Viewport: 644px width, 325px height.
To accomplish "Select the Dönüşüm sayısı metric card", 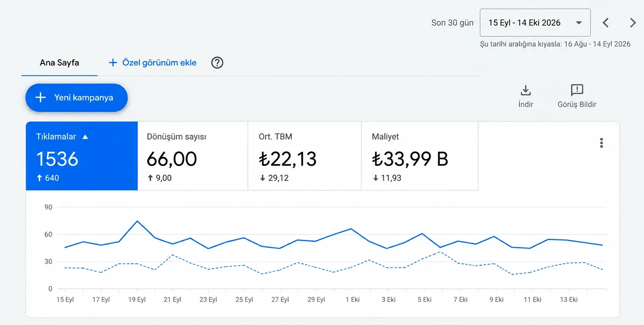I will click(x=193, y=156).
